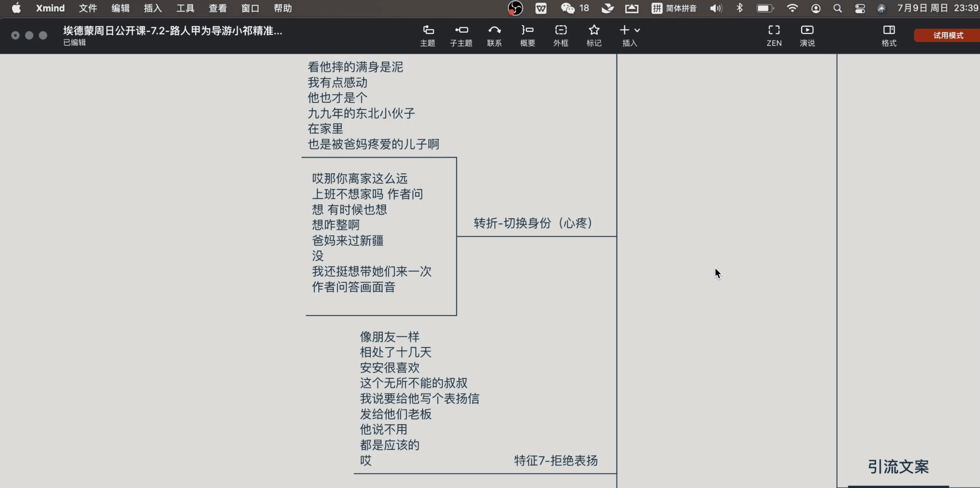Click the WPS icon in menu bar
Screen dimensions: 980x488
click(541, 8)
